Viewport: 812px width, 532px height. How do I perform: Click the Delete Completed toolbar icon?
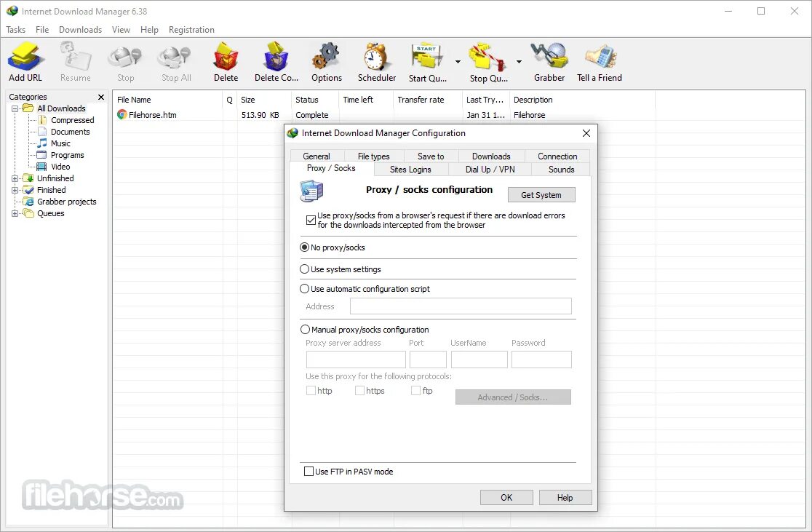(276, 57)
